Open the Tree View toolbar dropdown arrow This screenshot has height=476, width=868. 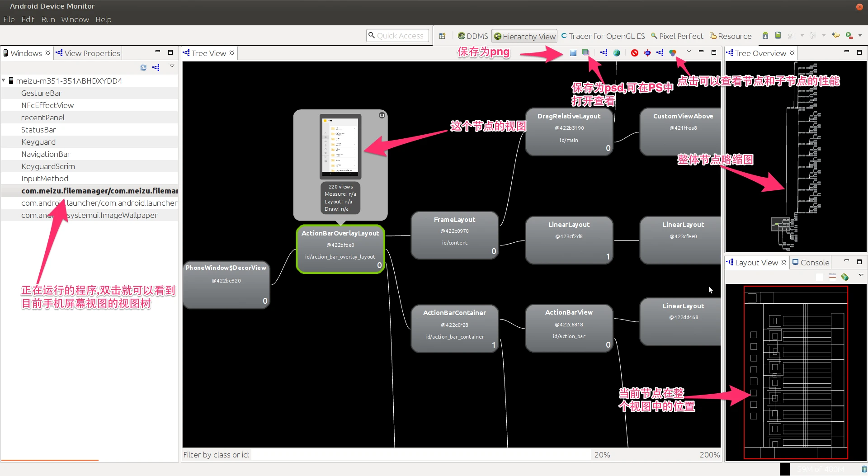tap(689, 52)
